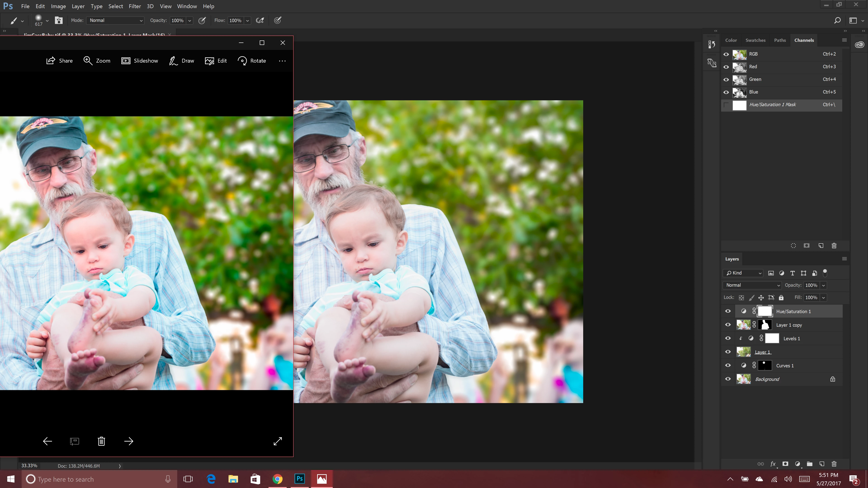Add a layer mask in the Layers panel

(785, 464)
